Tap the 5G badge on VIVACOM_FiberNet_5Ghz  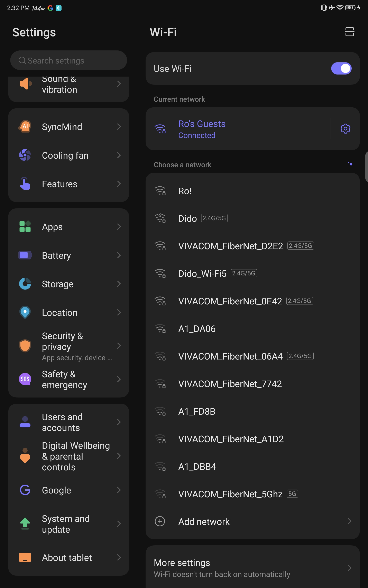292,493
